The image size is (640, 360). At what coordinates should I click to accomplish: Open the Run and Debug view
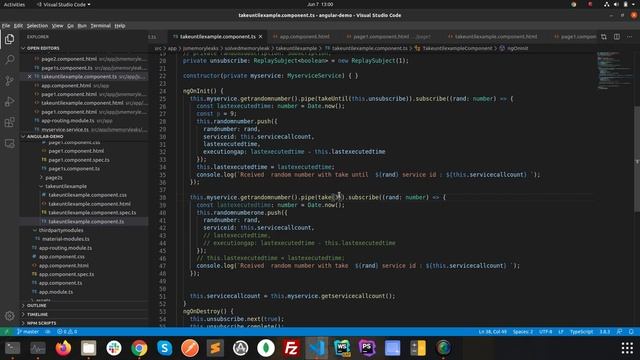(x=9, y=102)
